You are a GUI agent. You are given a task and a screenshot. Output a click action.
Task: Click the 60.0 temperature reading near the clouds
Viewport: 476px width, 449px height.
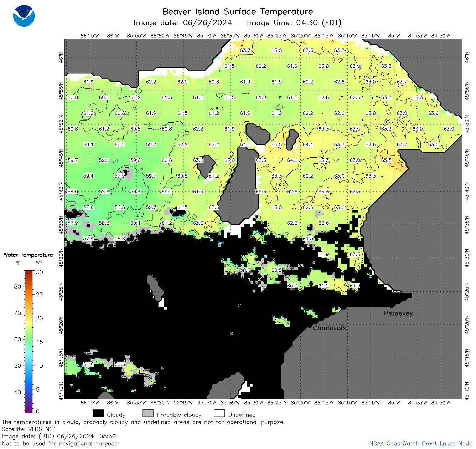292,286
